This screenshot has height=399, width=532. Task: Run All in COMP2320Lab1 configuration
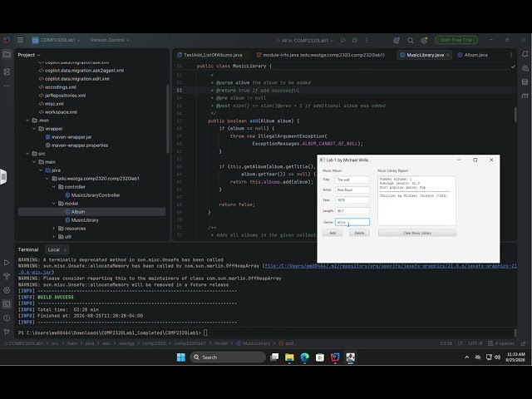343,40
